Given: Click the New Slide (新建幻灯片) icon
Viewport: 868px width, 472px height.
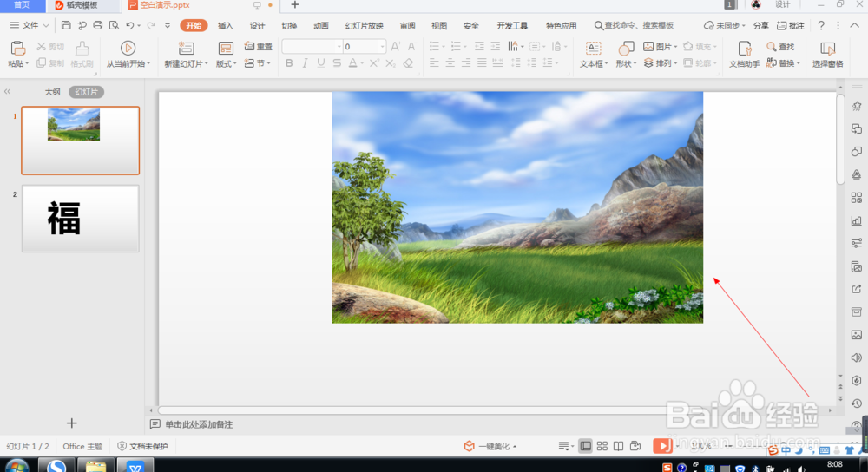Looking at the screenshot, I should (186, 48).
